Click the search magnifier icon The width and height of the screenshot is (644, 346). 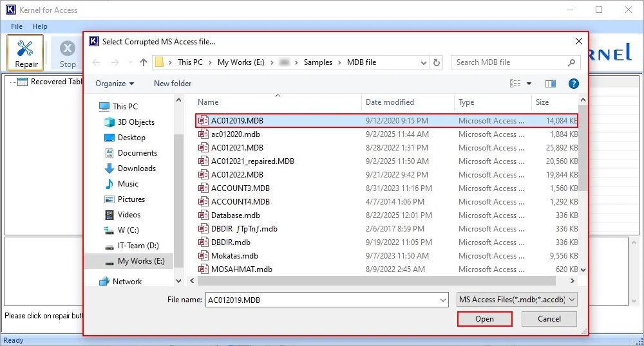(x=571, y=62)
